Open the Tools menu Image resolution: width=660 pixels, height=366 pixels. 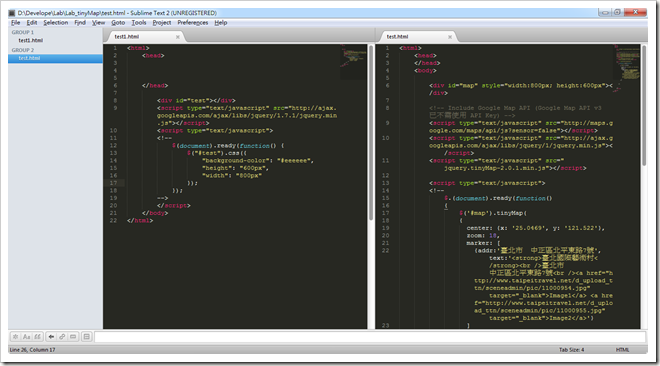(x=139, y=23)
